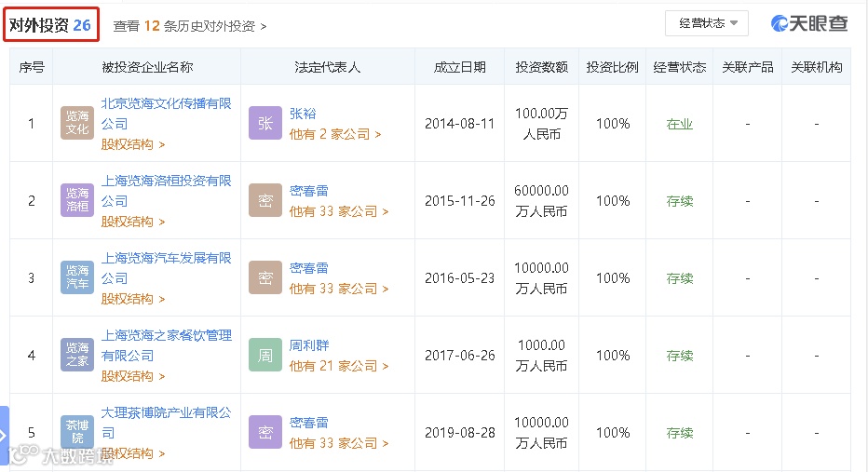Click the 存续 status for 上海览海之家餐饮
The height and width of the screenshot is (472, 868).
pos(680,356)
